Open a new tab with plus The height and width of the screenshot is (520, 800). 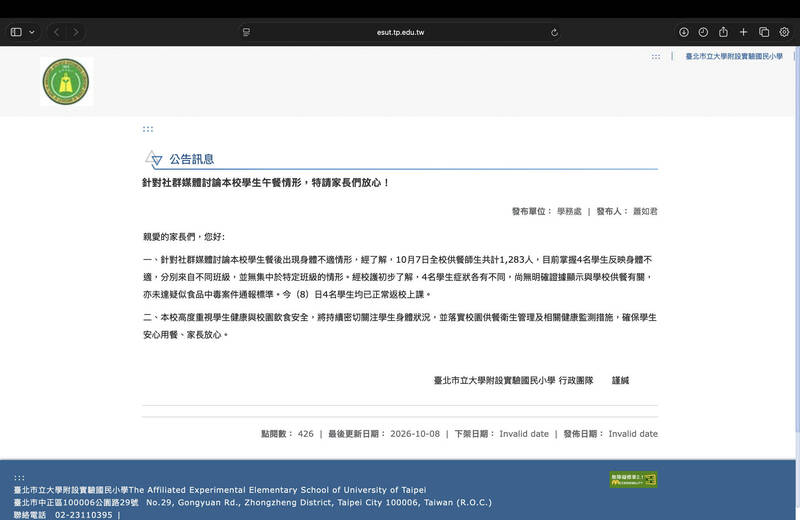[x=743, y=32]
